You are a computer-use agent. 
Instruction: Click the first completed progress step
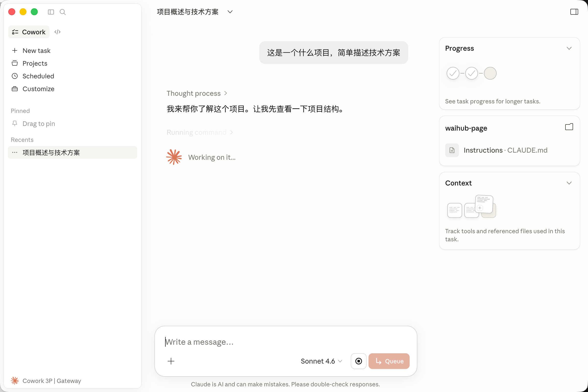tap(453, 73)
